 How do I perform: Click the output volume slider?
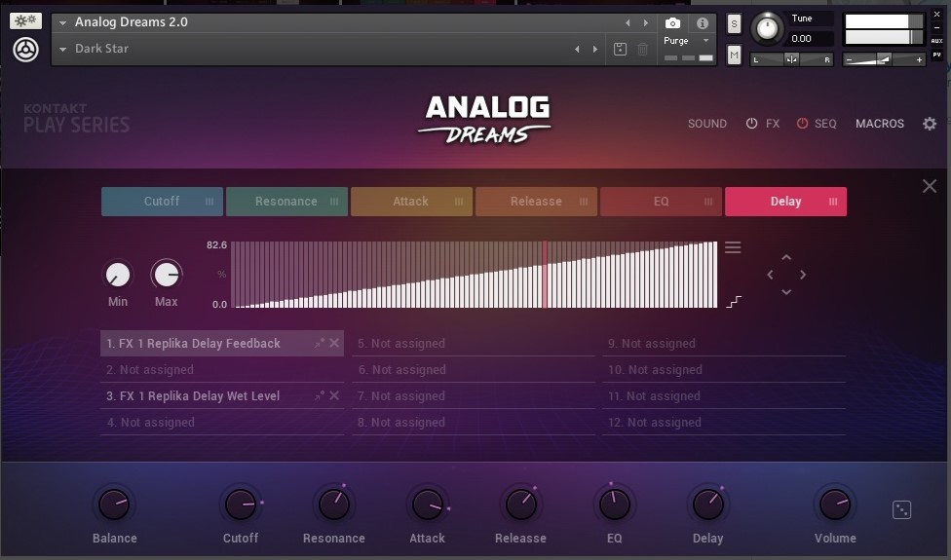click(x=884, y=59)
